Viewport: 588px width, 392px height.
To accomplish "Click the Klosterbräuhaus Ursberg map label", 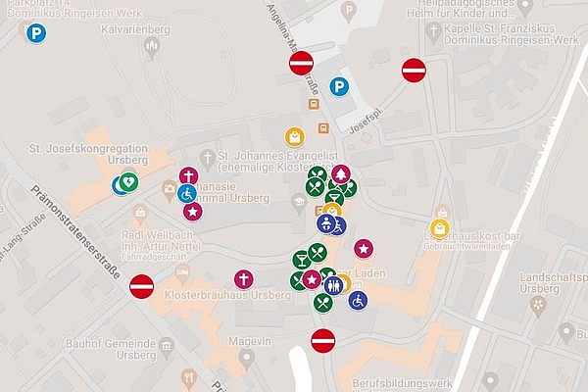I will [227, 295].
